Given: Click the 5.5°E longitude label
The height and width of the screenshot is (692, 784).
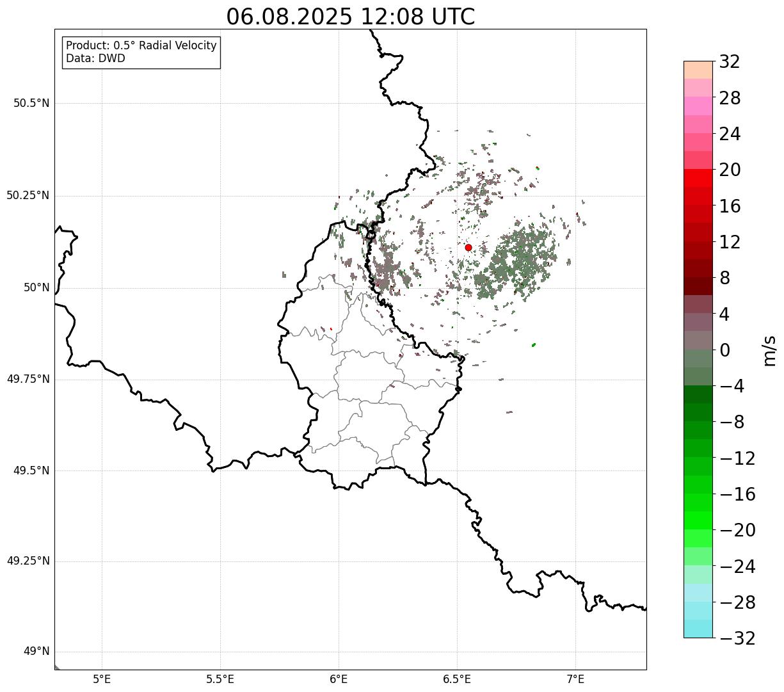Looking at the screenshot, I should [220, 679].
